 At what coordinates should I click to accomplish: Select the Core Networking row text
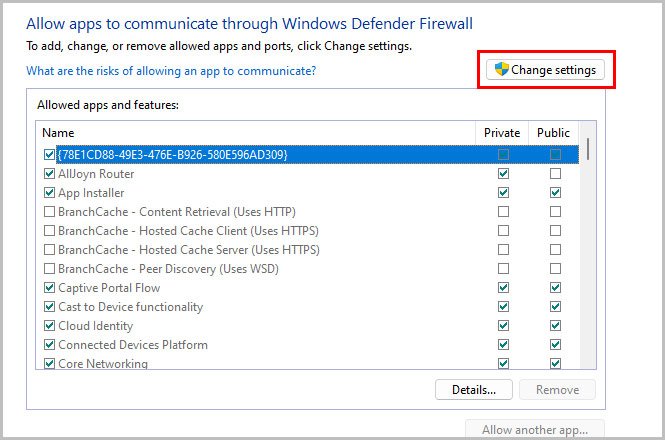click(103, 364)
